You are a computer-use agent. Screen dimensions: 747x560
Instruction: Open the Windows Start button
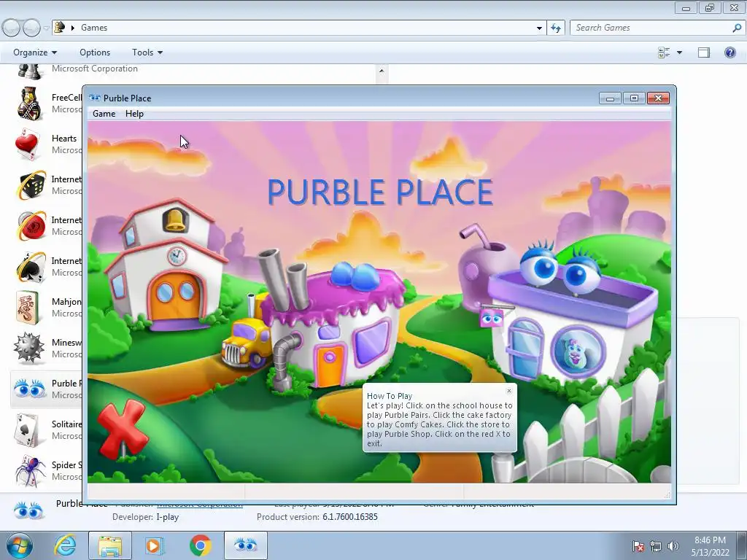click(x=20, y=545)
